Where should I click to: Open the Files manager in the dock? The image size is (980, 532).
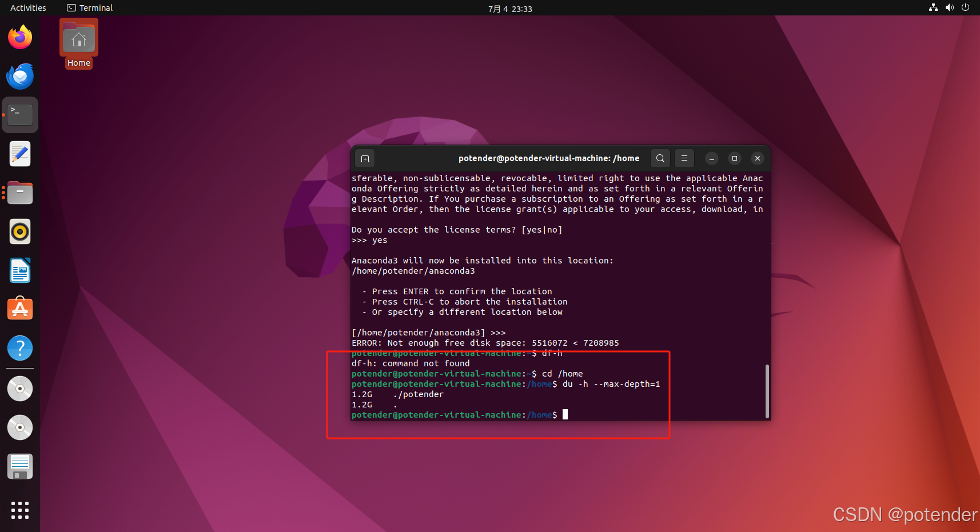(x=20, y=193)
